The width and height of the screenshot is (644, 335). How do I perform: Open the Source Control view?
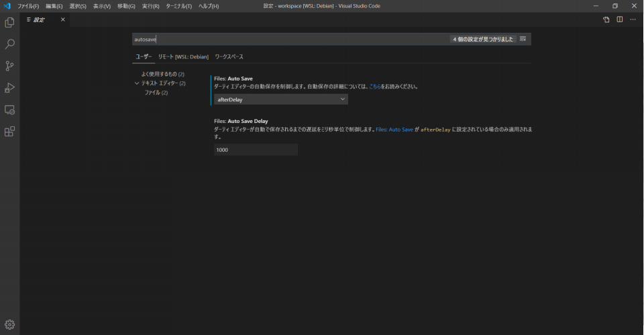9,66
